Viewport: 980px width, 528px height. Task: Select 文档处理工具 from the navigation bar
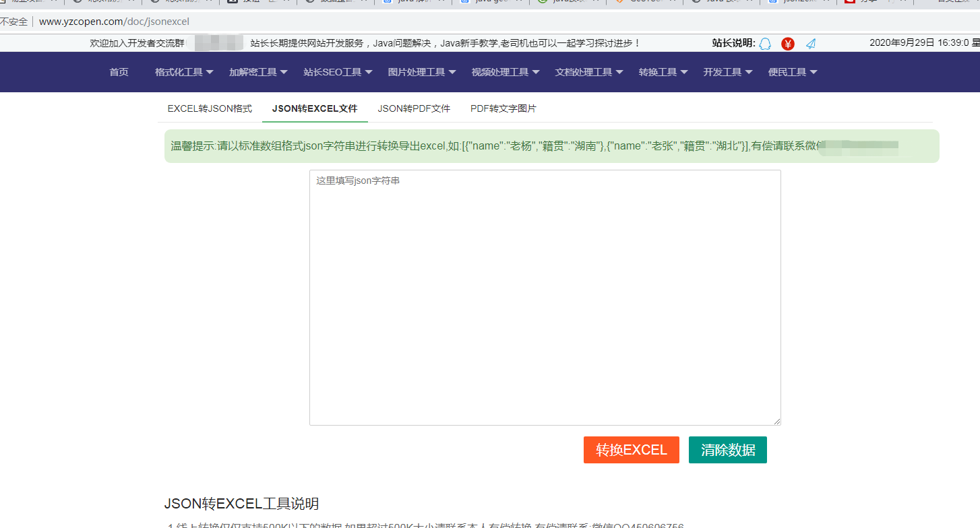(584, 72)
